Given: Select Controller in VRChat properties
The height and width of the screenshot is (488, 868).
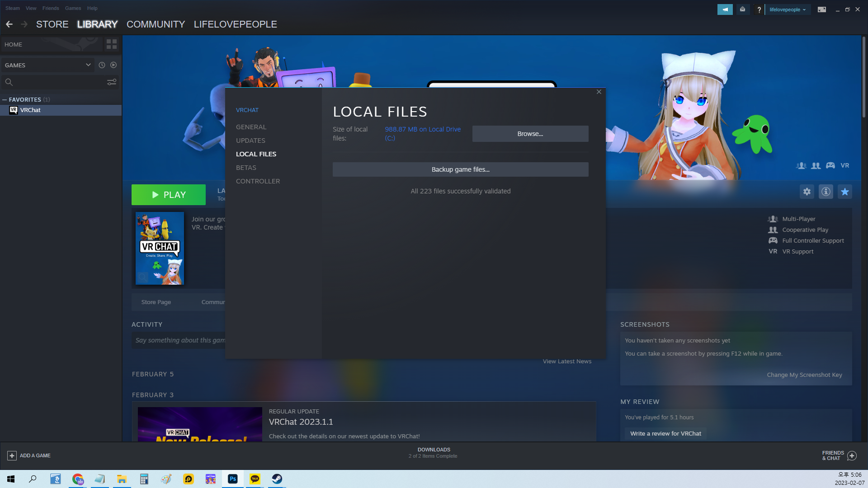Looking at the screenshot, I should (258, 181).
